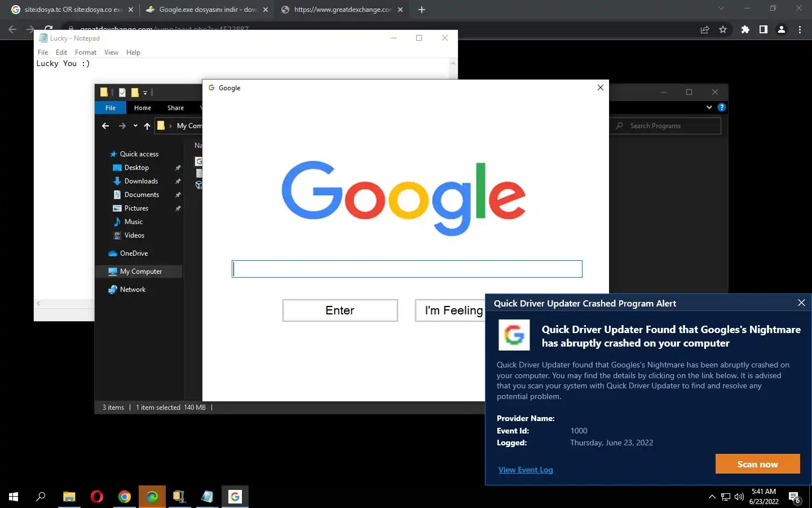Screen dimensions: 812x508
Task: Open Customize Quick Access Toolbar dropdown
Action: coord(145,93)
